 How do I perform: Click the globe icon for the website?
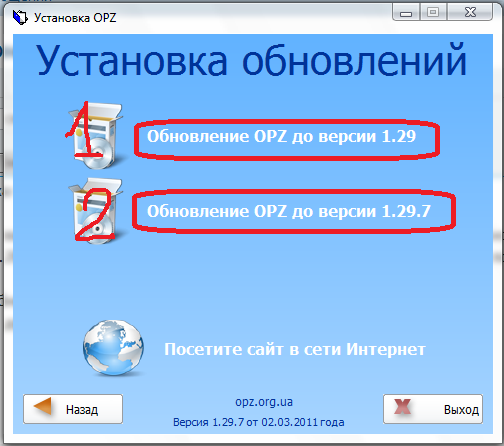tap(113, 348)
